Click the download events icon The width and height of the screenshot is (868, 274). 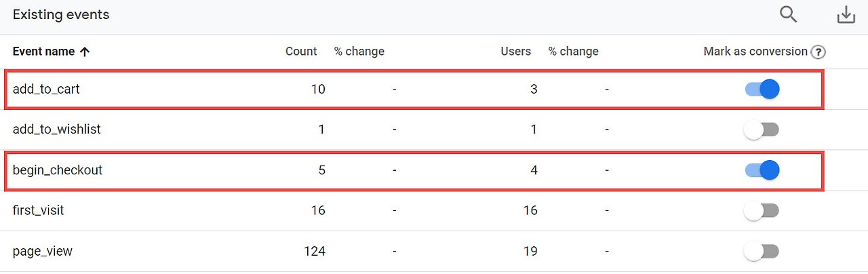(846, 14)
